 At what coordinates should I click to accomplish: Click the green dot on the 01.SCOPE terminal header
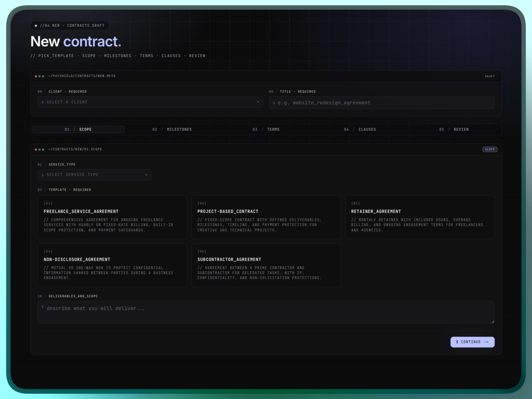(43, 149)
